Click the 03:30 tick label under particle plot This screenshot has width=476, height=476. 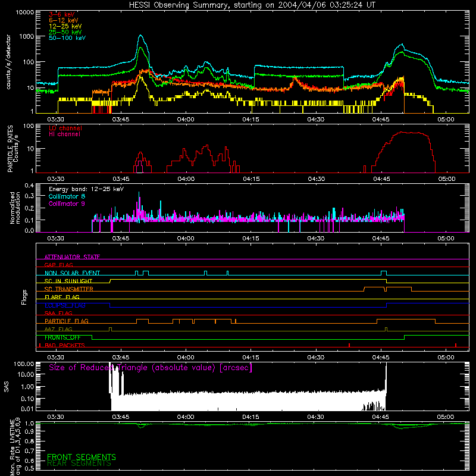click(x=56, y=179)
